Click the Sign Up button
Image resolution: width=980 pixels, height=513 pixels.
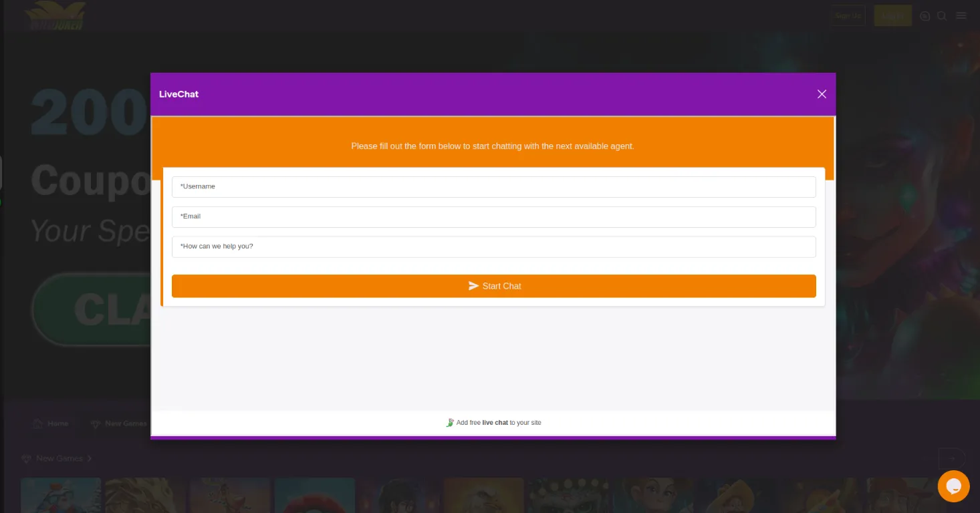tap(847, 15)
